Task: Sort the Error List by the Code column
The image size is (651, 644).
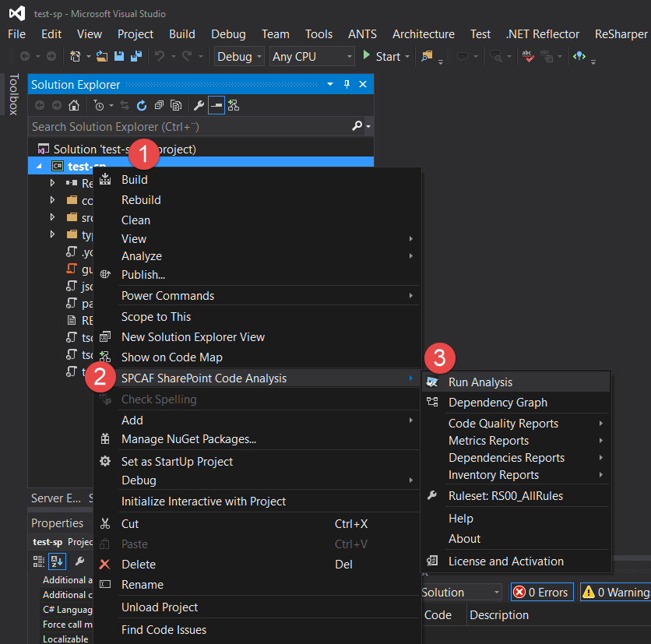Action: click(x=438, y=615)
